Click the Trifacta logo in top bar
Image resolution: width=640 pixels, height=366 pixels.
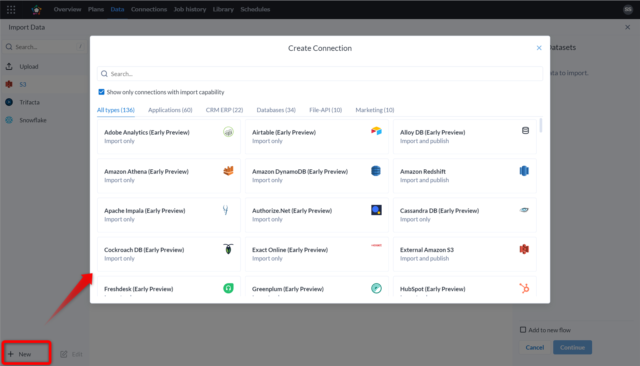tap(36, 9)
